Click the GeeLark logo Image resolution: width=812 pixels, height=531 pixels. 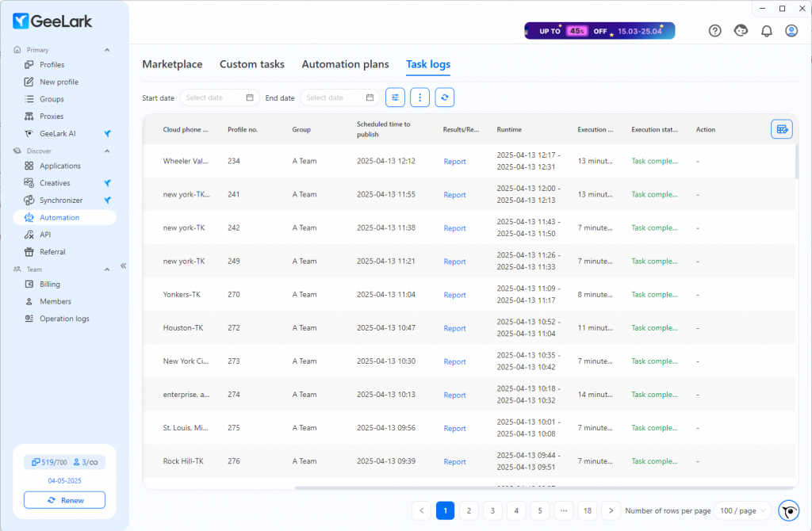(x=52, y=21)
